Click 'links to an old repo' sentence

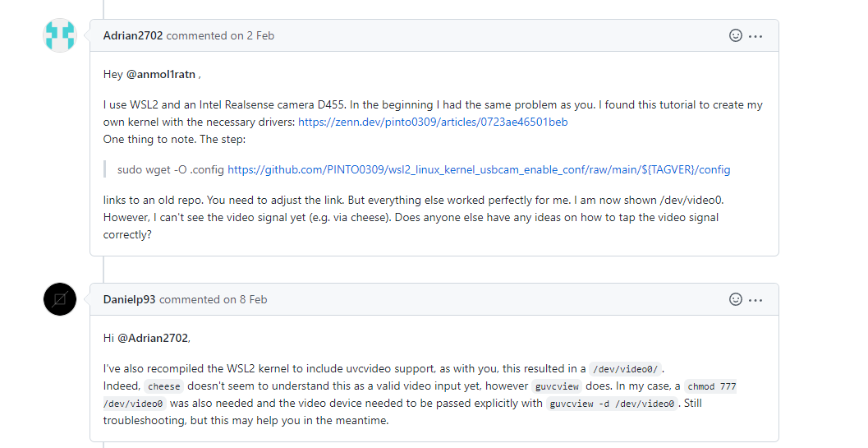coord(152,200)
